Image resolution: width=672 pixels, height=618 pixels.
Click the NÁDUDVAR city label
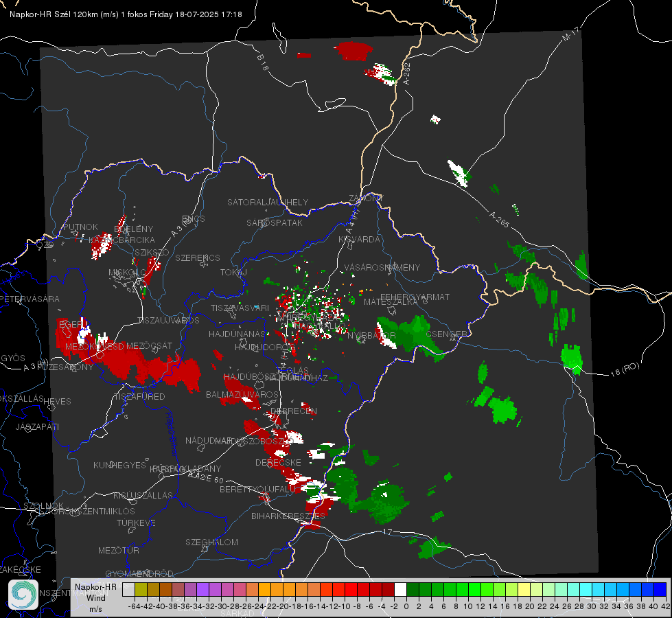(x=209, y=441)
